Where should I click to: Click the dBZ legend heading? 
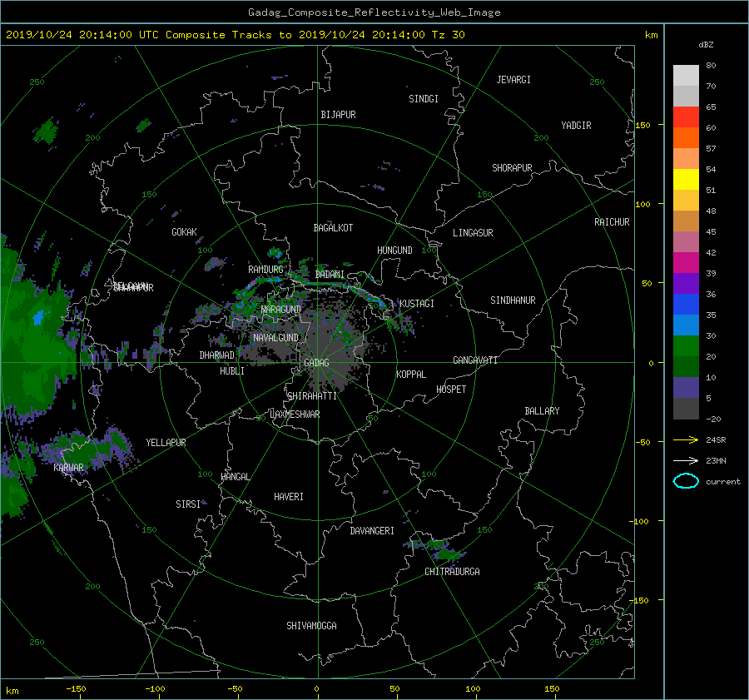pos(706,44)
